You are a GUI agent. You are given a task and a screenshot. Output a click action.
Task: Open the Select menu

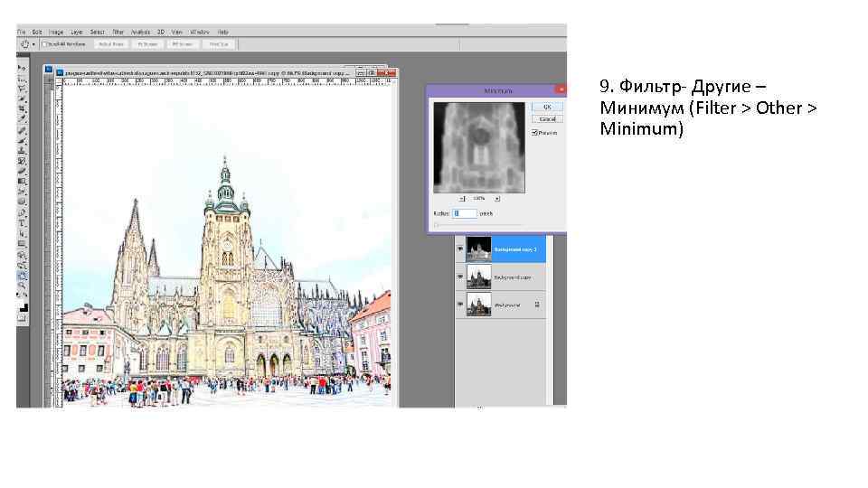(x=98, y=33)
